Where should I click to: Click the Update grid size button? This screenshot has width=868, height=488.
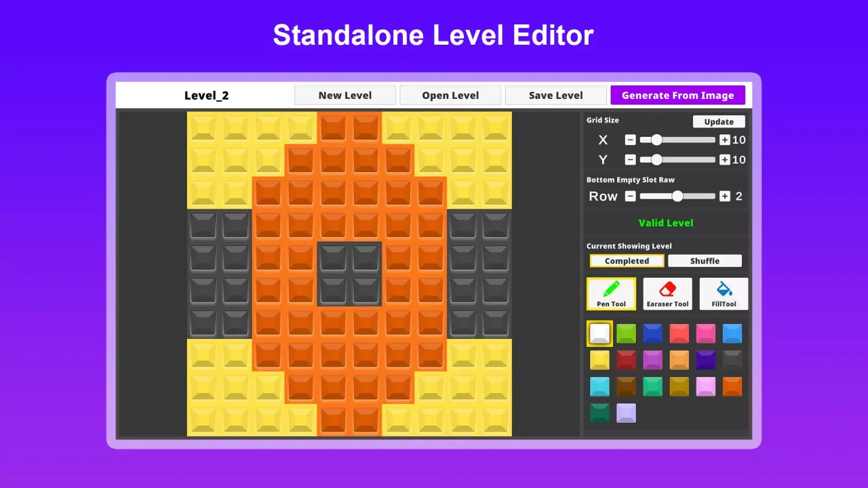click(x=719, y=122)
